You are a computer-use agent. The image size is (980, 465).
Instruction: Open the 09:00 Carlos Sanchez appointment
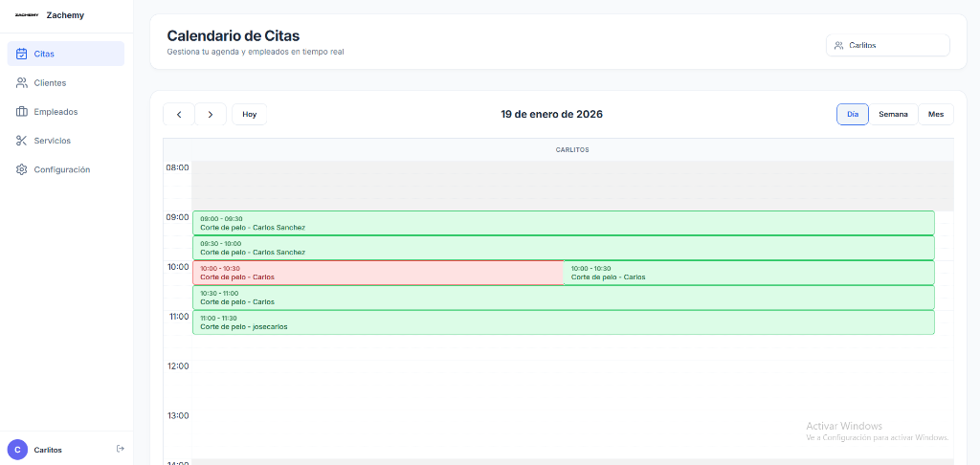(x=563, y=223)
